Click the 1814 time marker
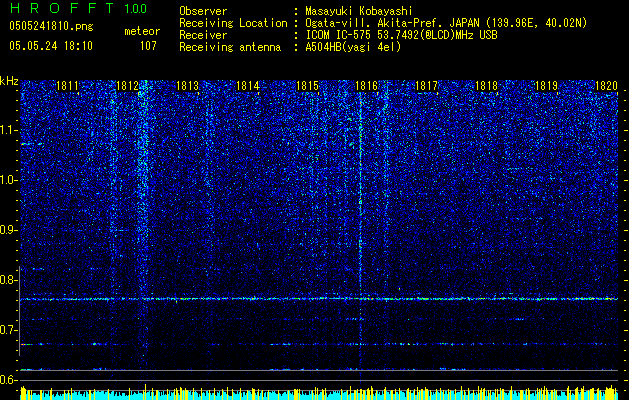The width and height of the screenshot is (629, 400). (x=248, y=85)
